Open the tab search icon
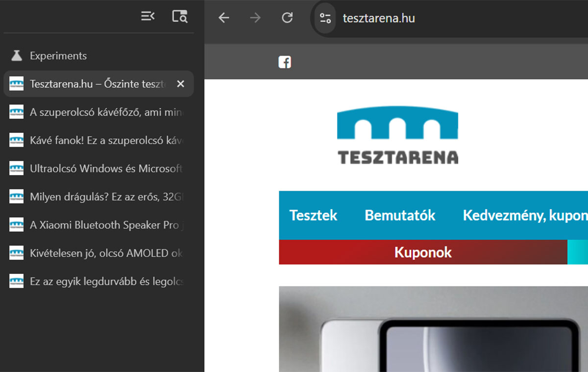The image size is (588, 372). [x=179, y=17]
